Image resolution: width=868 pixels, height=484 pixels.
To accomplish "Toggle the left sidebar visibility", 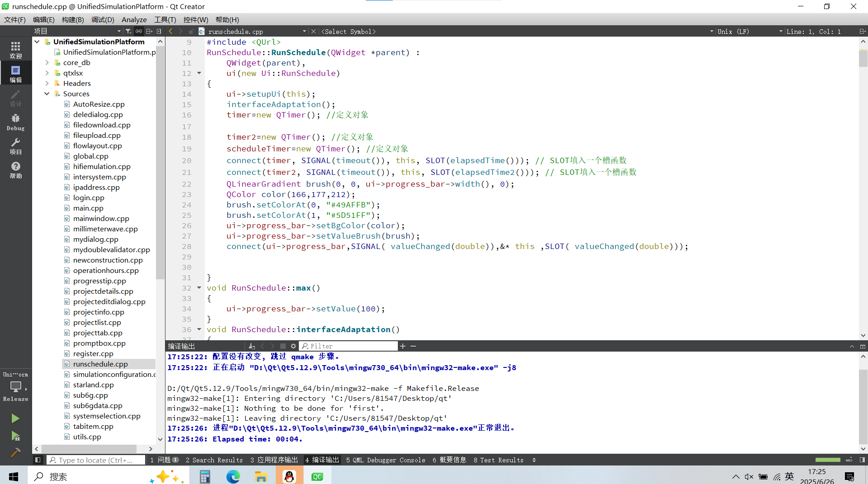I will pos(38,460).
